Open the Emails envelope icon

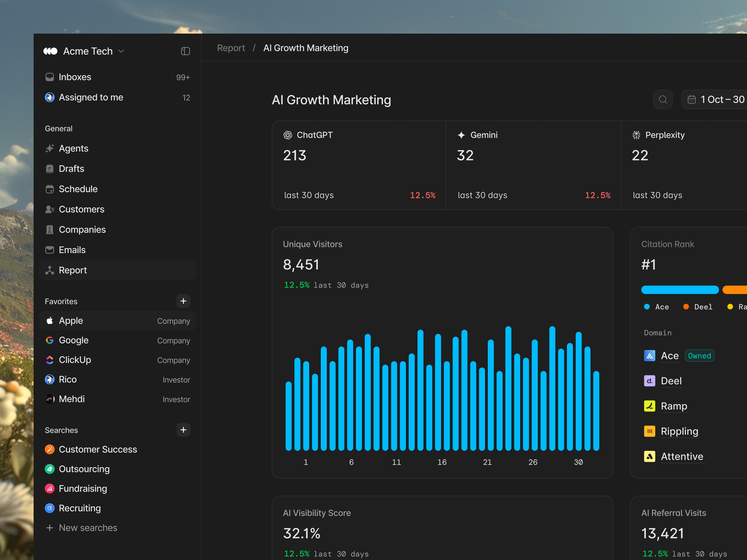[x=50, y=250]
